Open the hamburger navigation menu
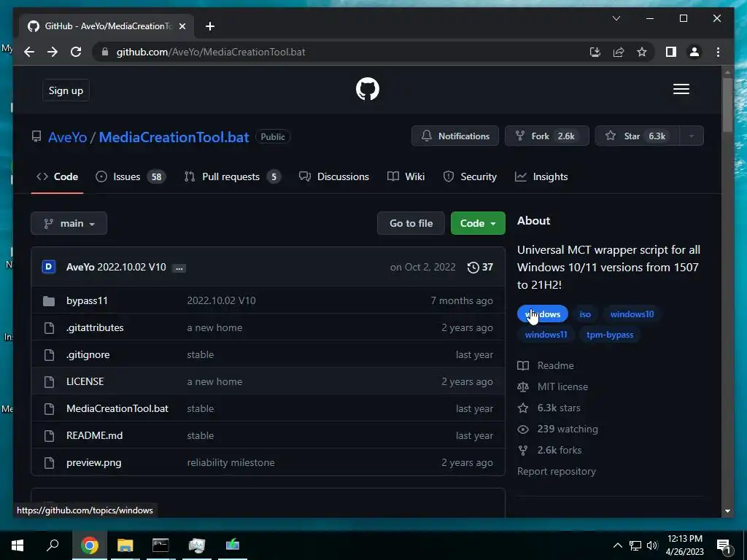 click(681, 89)
